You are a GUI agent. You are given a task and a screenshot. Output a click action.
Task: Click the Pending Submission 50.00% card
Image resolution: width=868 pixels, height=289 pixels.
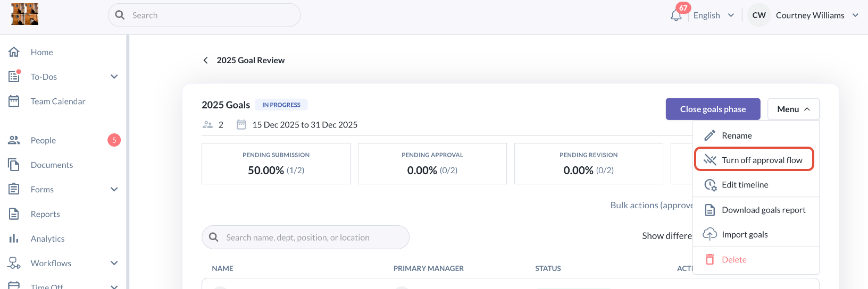(x=276, y=164)
